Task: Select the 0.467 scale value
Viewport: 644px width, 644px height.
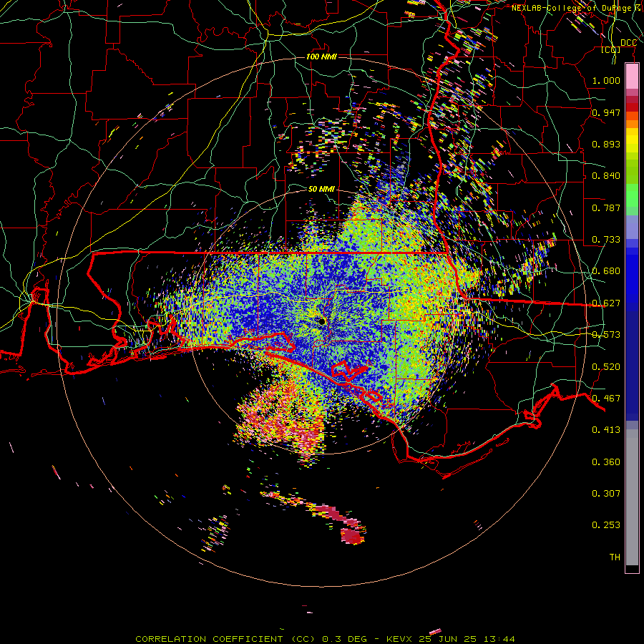Action: pos(606,398)
